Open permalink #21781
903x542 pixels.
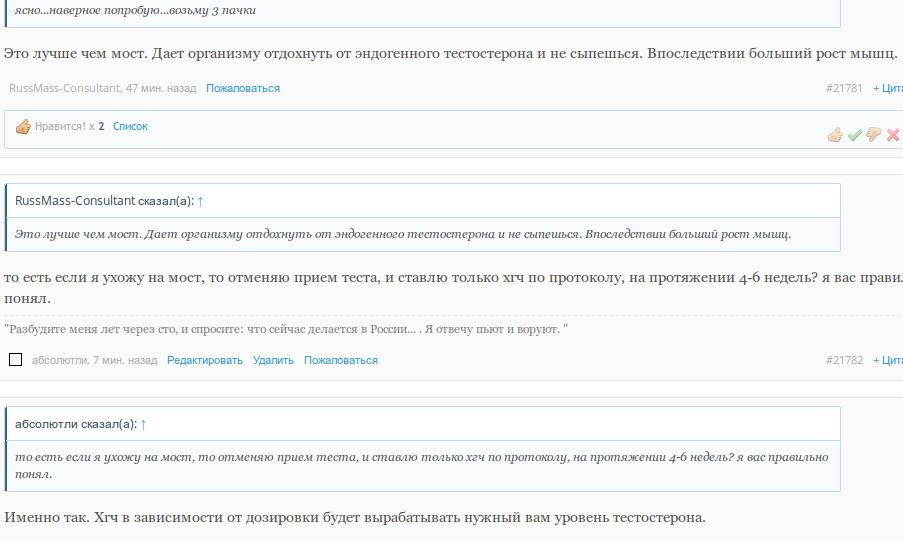click(844, 88)
